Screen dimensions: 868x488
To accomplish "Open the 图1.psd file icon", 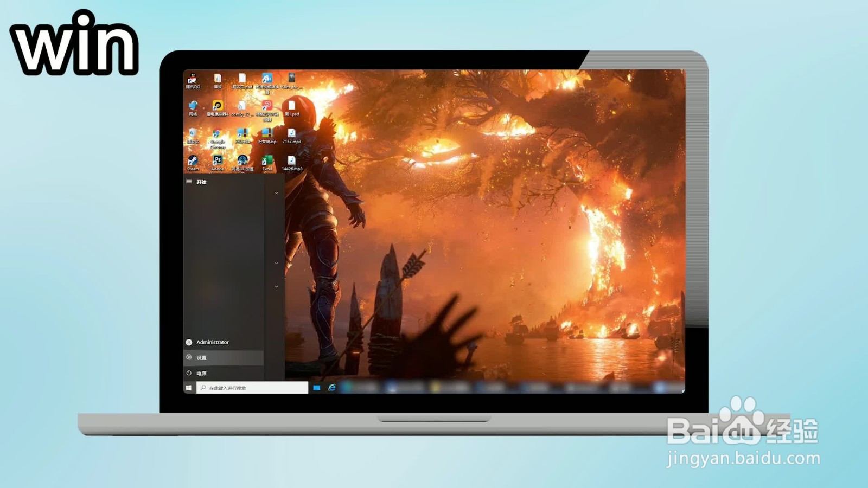I will [x=292, y=108].
